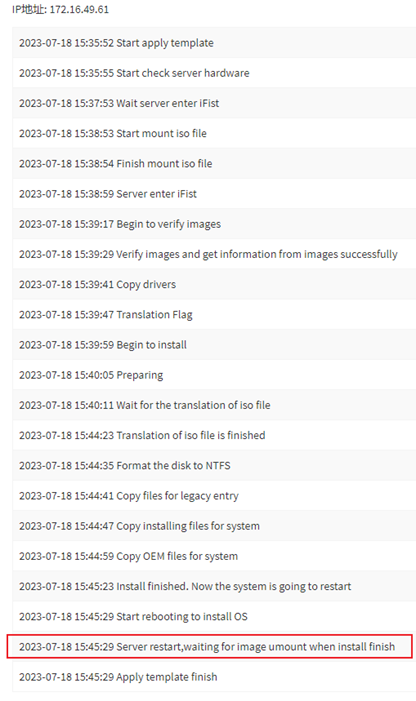This screenshot has height=701, width=416.
Task: Select the 'Start check server hardware' log row
Action: pos(214,73)
